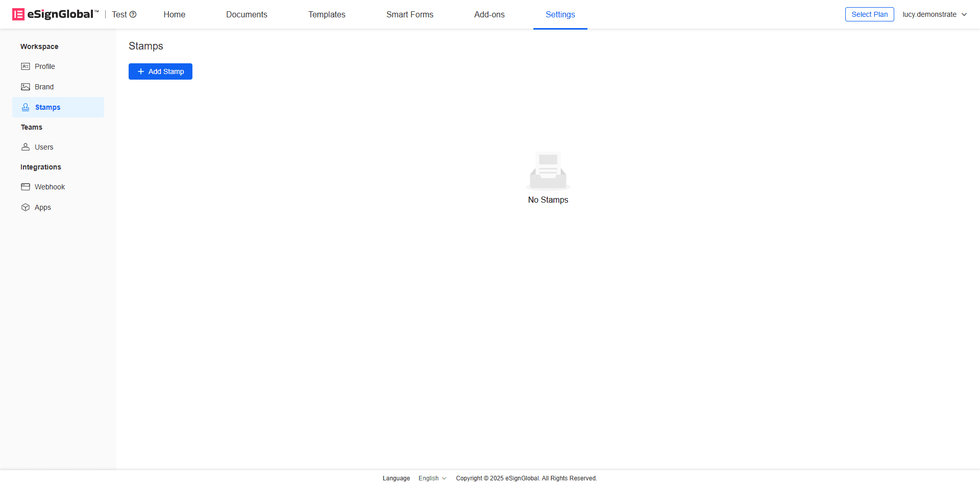Open the English language dropdown
Viewport: 980px width, 486px height.
point(432,478)
